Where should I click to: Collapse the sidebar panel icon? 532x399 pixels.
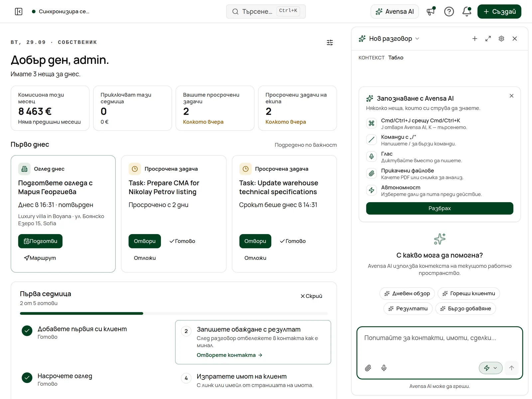19,12
